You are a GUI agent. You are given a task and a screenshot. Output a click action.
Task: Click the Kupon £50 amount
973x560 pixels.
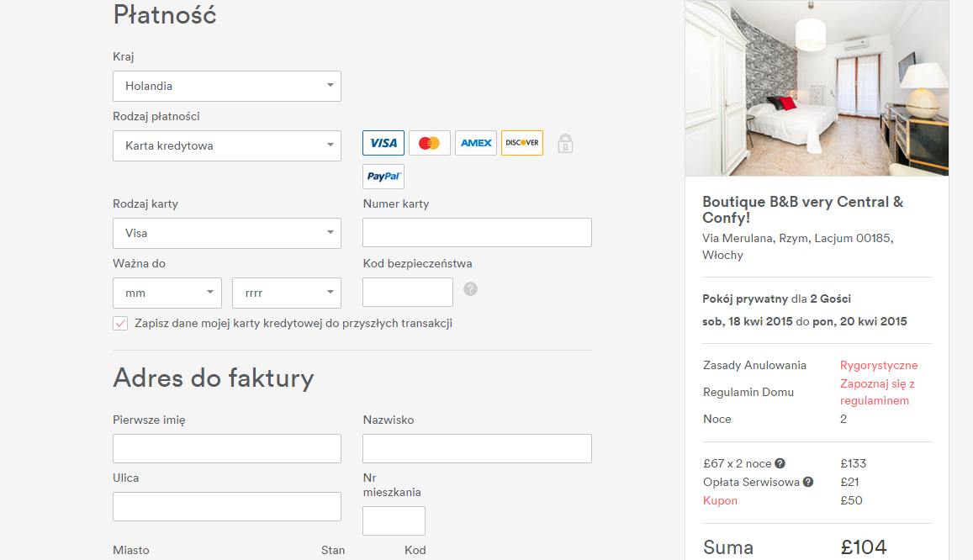tap(851, 500)
